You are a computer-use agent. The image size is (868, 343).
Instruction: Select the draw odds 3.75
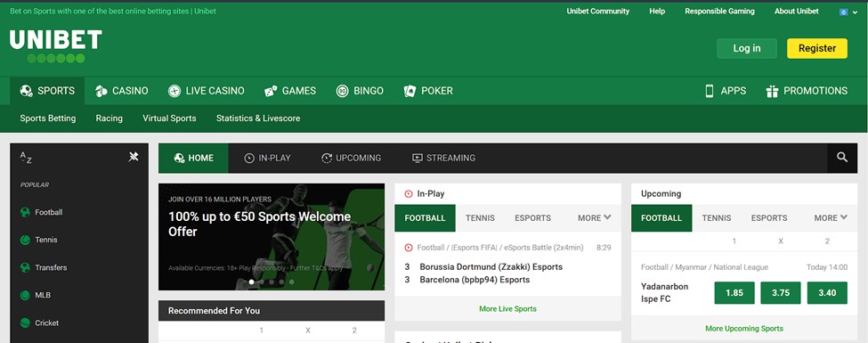point(781,292)
